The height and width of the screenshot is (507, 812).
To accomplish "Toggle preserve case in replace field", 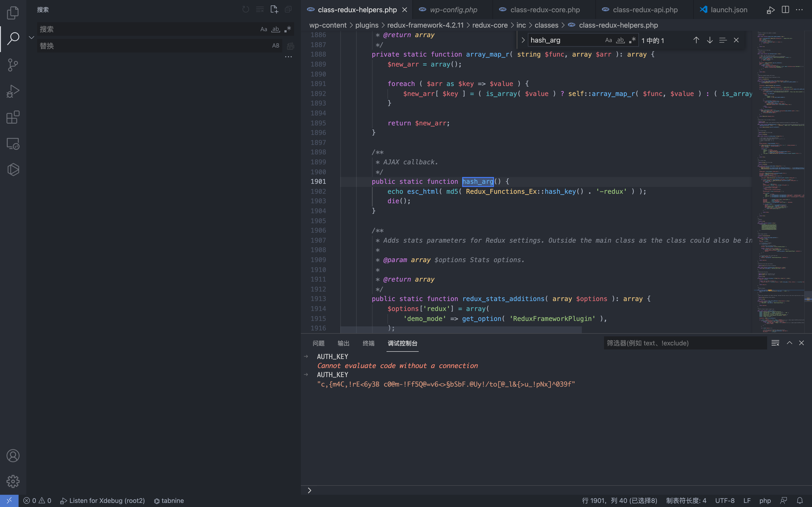I will (x=275, y=45).
